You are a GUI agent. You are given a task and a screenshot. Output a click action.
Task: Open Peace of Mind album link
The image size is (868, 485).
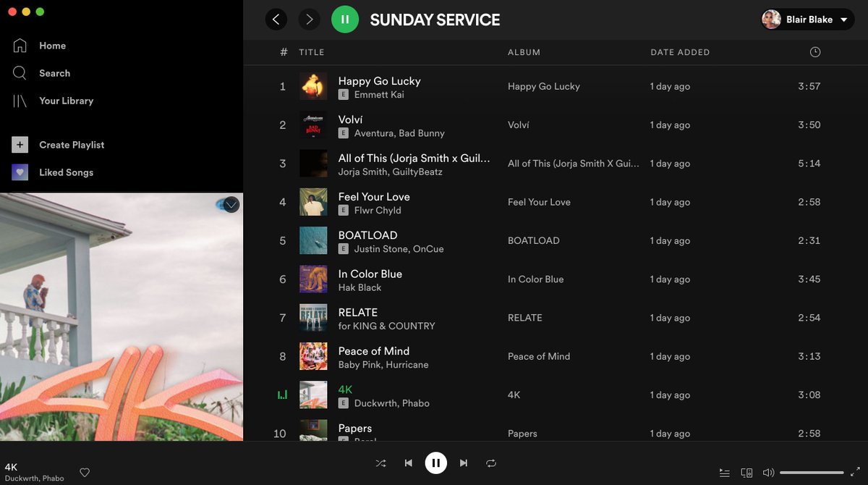pos(539,356)
